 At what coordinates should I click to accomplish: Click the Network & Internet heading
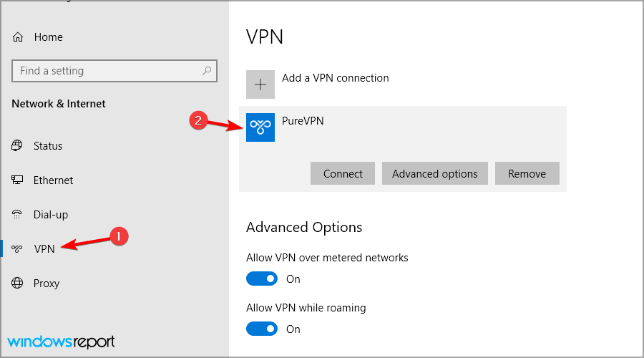[x=59, y=104]
